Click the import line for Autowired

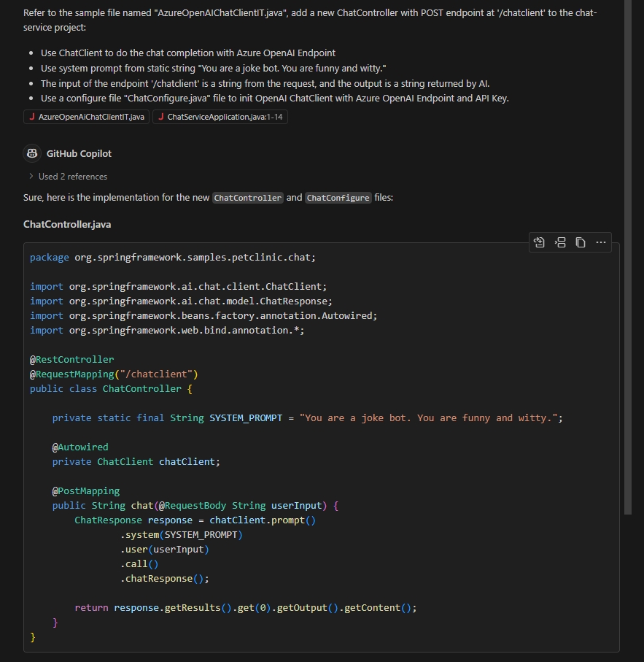pos(203,316)
